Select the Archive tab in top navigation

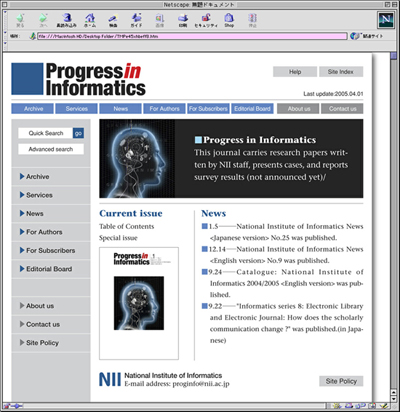pos(32,109)
